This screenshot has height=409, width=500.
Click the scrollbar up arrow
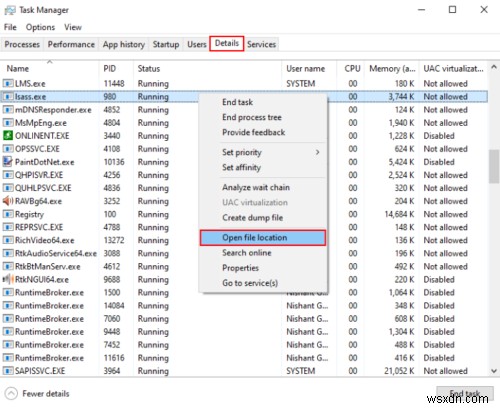coord(494,67)
